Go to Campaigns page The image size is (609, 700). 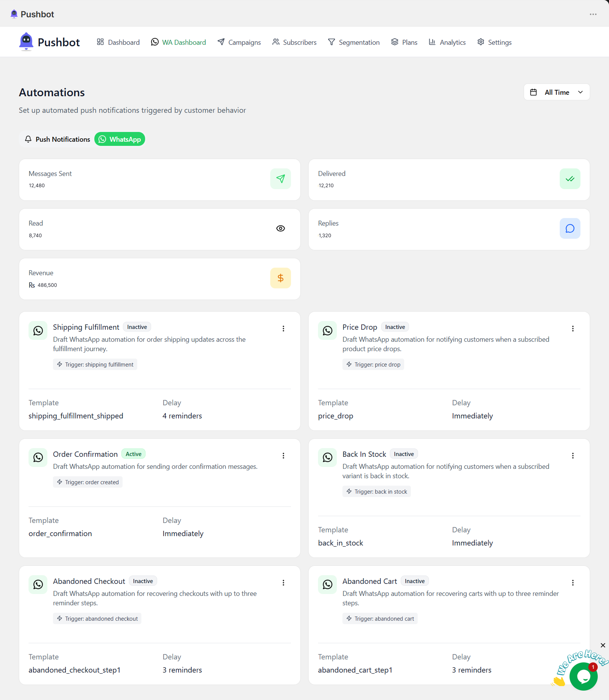[x=239, y=42]
